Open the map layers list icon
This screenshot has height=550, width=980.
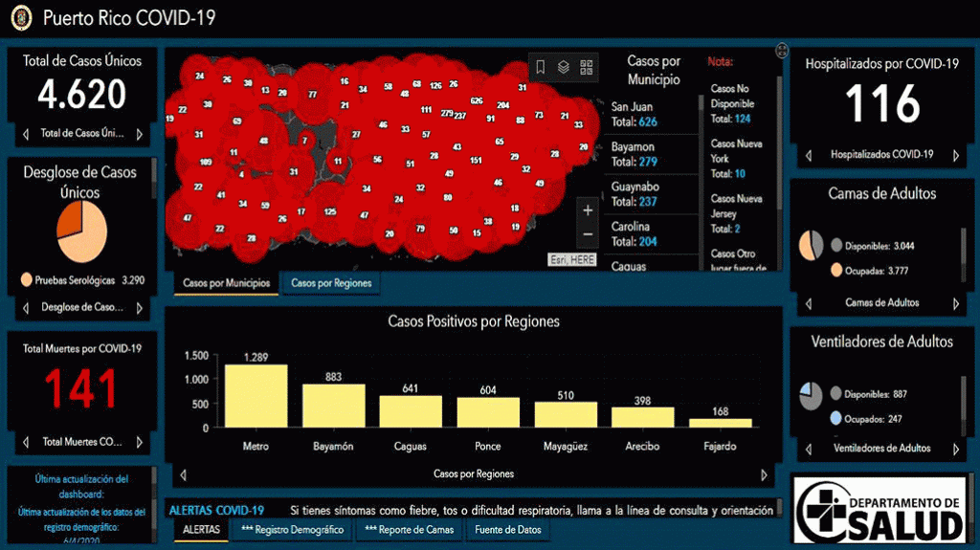(564, 67)
